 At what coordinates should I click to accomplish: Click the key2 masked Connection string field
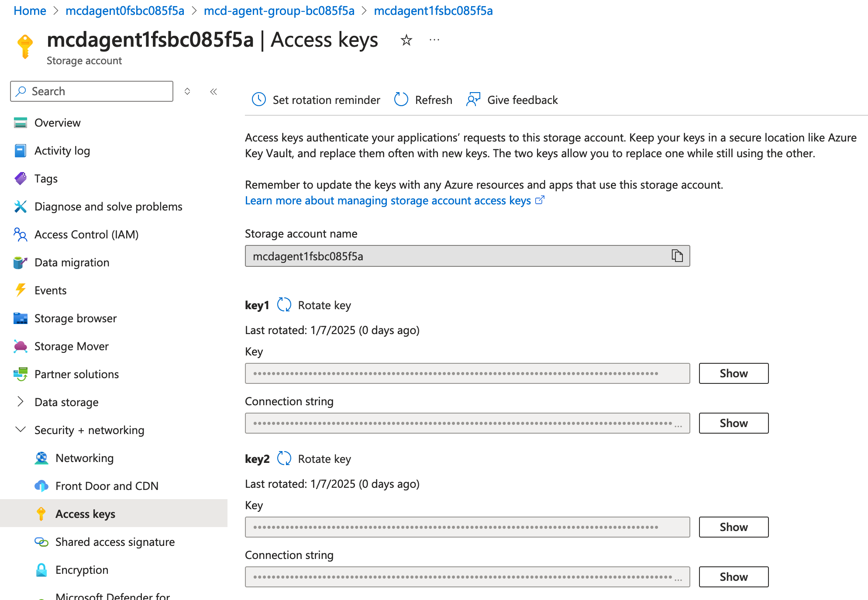[467, 577]
